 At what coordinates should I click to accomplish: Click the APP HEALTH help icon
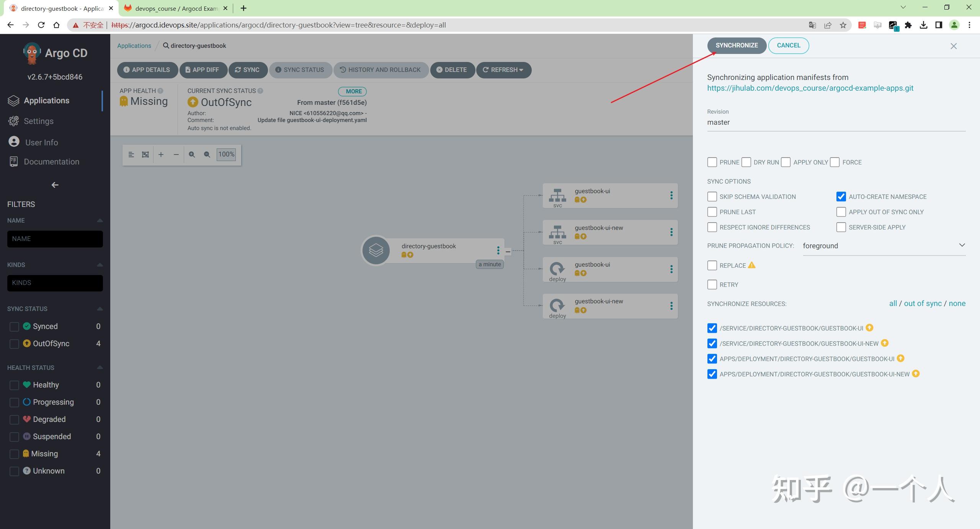160,91
